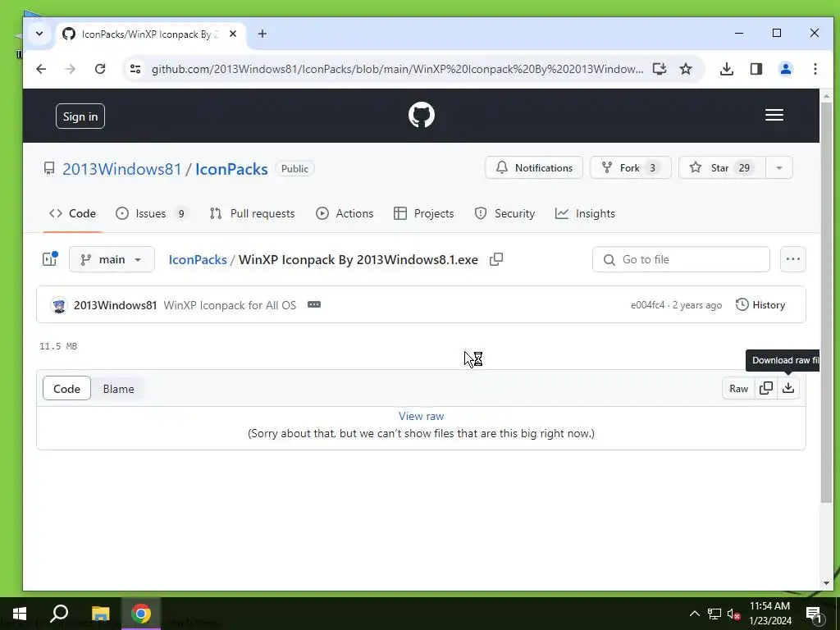Toggle Chrome side panel icon
The height and width of the screenshot is (630, 840).
point(756,69)
